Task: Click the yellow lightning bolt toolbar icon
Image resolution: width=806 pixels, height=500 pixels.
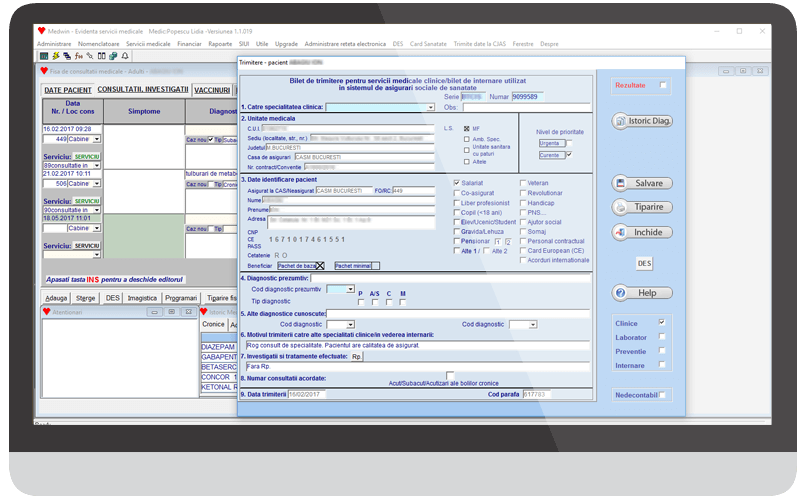Action: pyautogui.click(x=55, y=55)
